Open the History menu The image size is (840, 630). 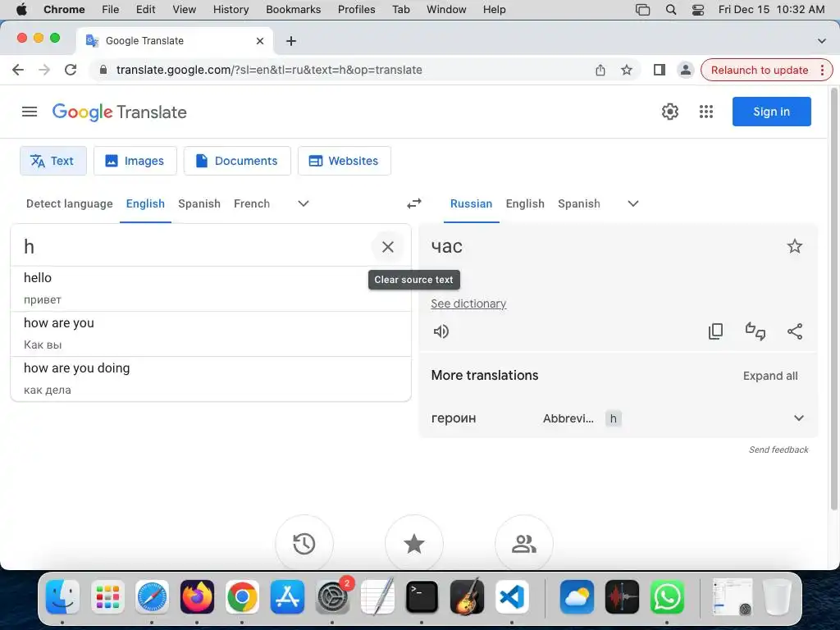pyautogui.click(x=231, y=10)
